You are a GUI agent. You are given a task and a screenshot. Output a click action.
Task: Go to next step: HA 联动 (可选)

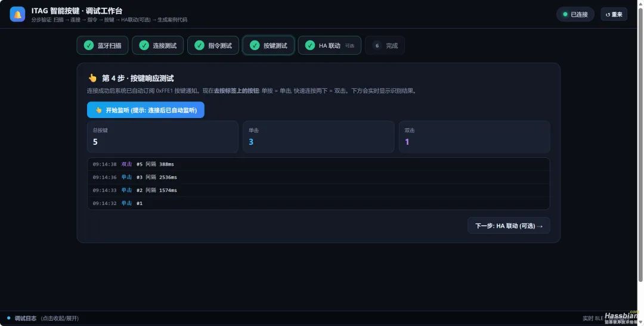(509, 225)
